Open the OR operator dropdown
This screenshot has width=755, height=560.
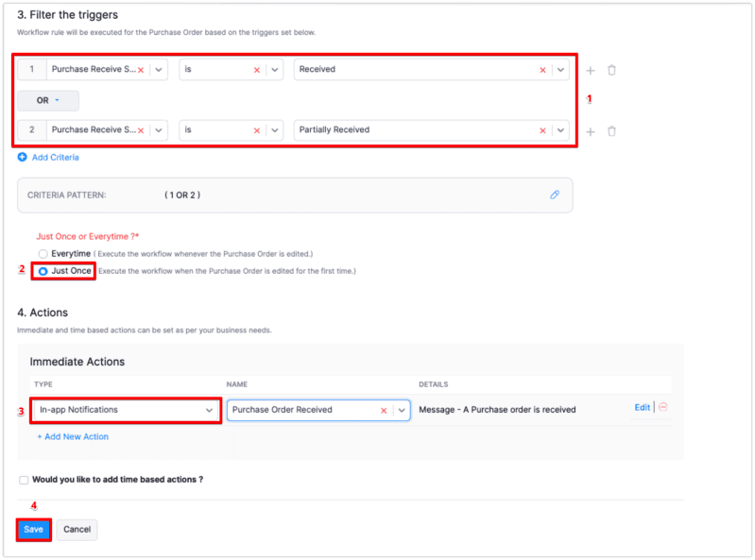[48, 100]
